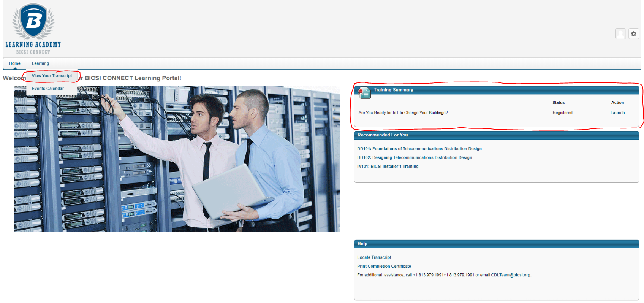Select Events Calendar menu entry
Image resolution: width=644 pixels, height=303 pixels.
click(48, 89)
